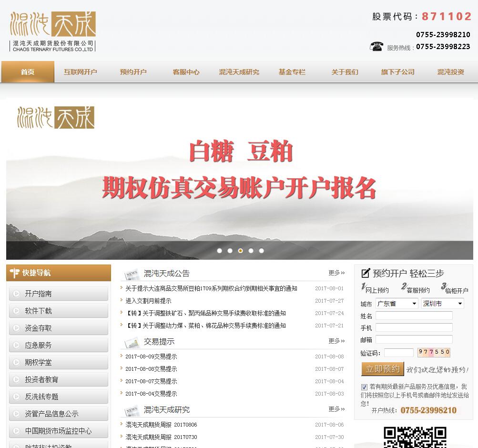
Task: Click the arrow icon beside 投资者教育
Action: click(x=17, y=379)
